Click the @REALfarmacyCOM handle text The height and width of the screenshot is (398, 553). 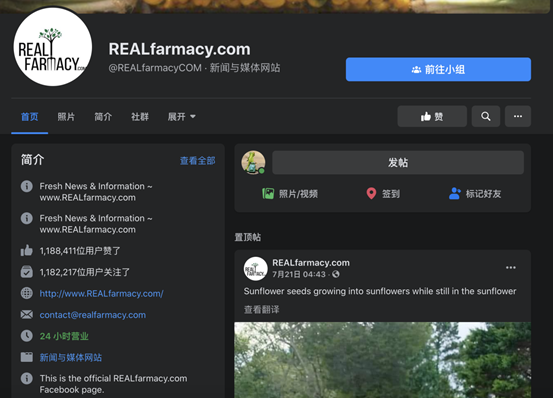click(155, 68)
